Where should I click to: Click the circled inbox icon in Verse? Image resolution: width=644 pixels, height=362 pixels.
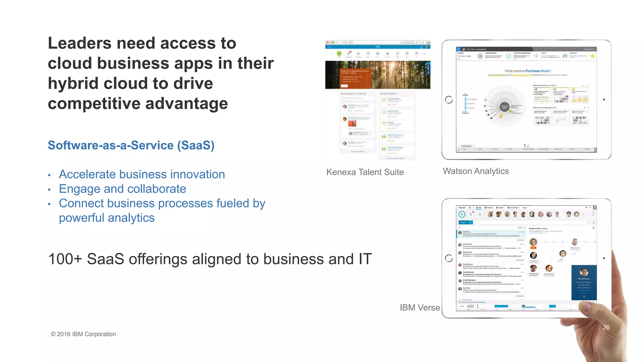coord(462,214)
